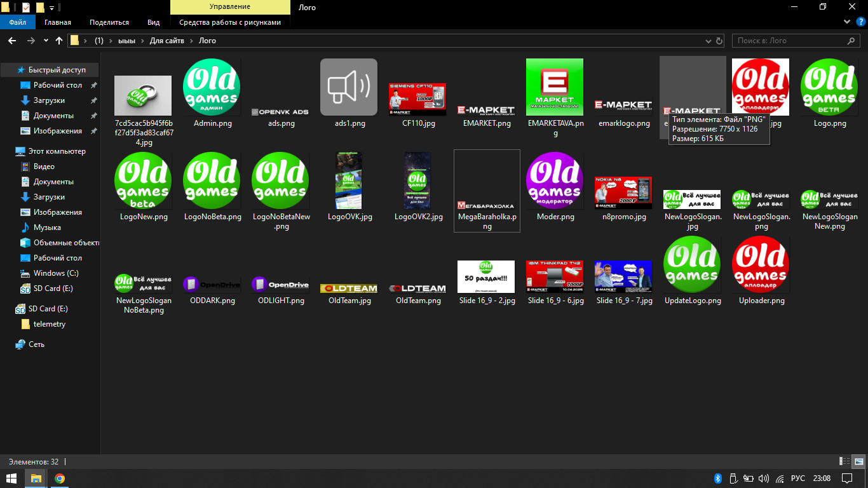The width and height of the screenshot is (868, 488).
Task: Expand the ribbon with the chevron
Action: coord(846,22)
